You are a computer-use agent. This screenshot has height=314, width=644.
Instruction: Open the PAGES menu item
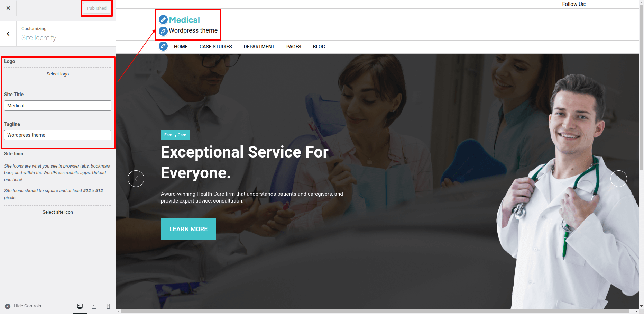click(x=294, y=47)
